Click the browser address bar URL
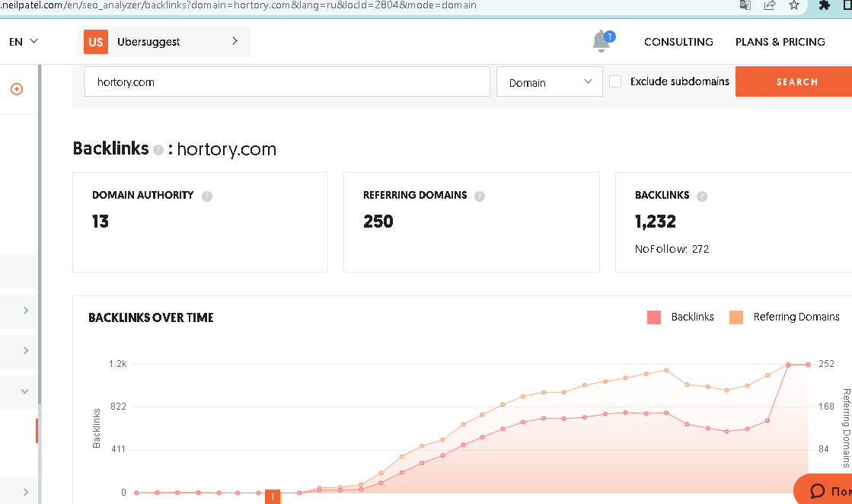This screenshot has width=852, height=504. [238, 5]
